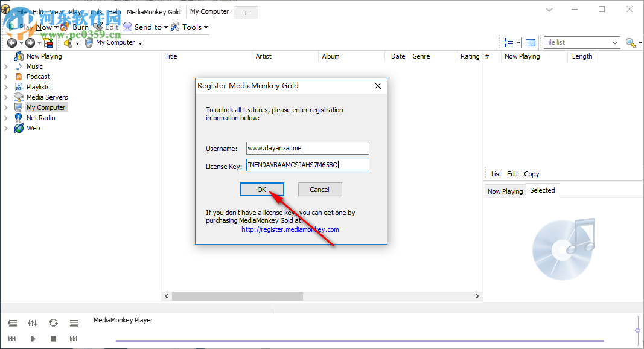Click the player Stop button
The image size is (644, 349).
coord(53,338)
